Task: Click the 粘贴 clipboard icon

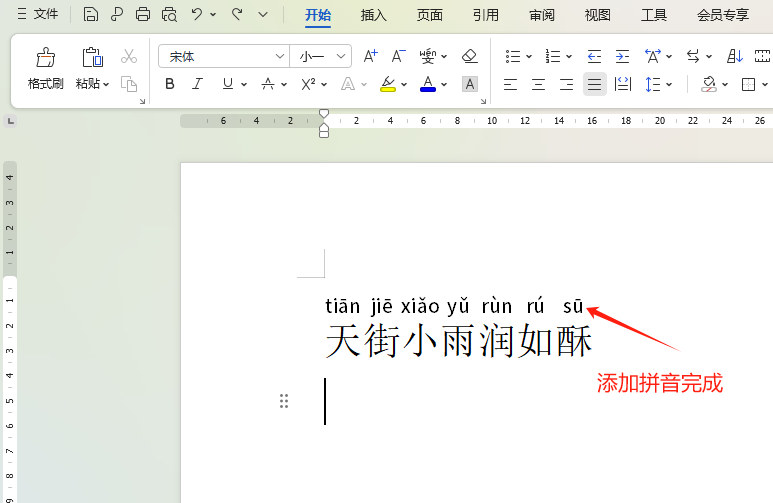Action: tap(92, 57)
